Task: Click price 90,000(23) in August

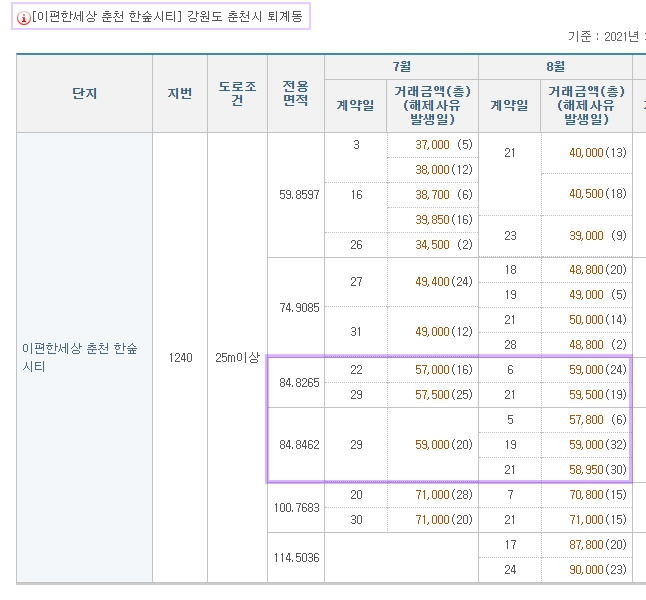Action: 598,570
